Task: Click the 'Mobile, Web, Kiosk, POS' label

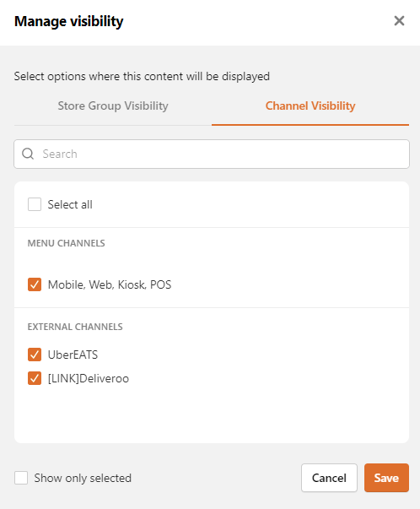Action: point(110,284)
